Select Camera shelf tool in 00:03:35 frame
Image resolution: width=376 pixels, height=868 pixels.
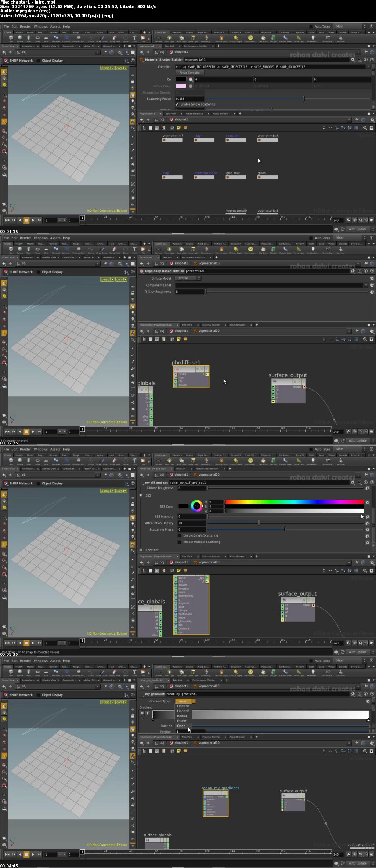(158, 461)
